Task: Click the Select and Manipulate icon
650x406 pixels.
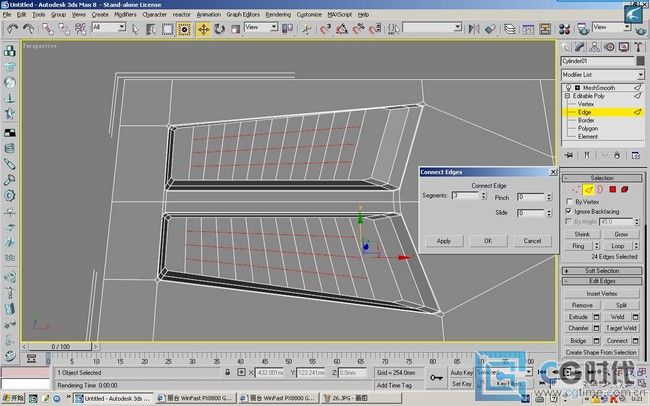Action: click(307, 29)
